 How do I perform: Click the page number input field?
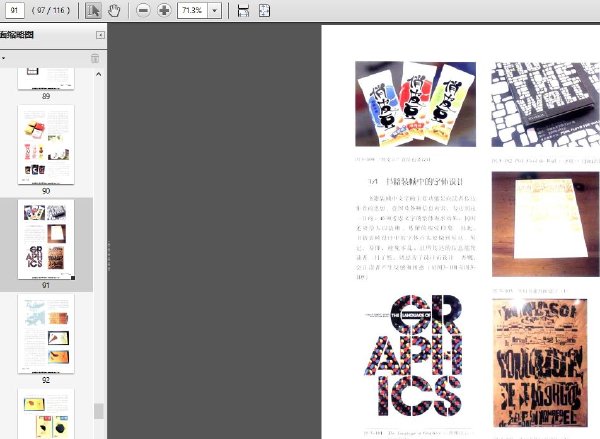click(15, 10)
